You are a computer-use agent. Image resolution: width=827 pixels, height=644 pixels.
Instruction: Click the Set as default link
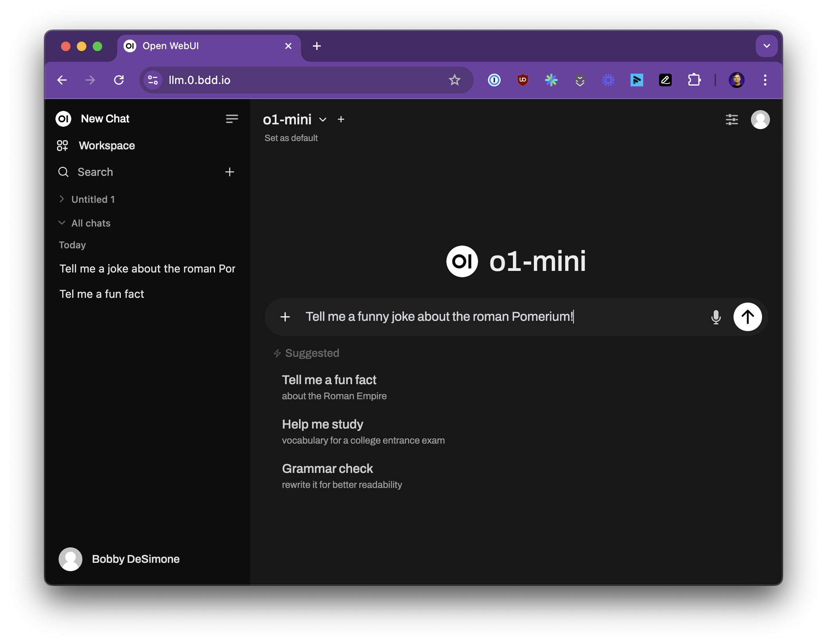(x=291, y=138)
